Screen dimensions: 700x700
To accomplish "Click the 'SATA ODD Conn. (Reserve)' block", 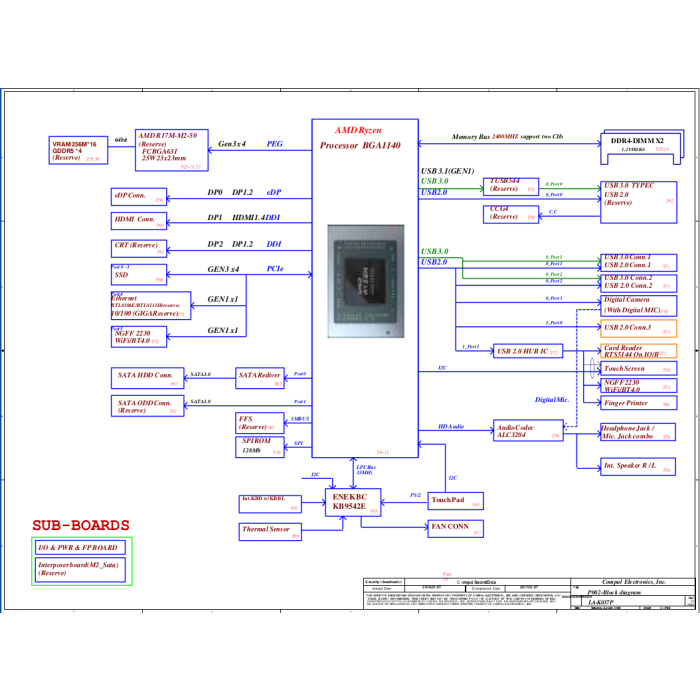I will click(x=147, y=406).
